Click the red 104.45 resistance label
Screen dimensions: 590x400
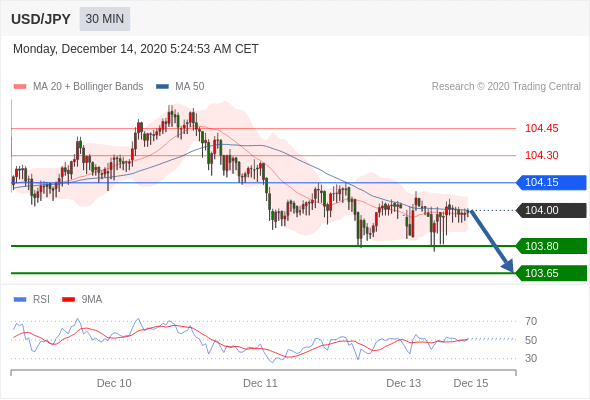pos(541,128)
